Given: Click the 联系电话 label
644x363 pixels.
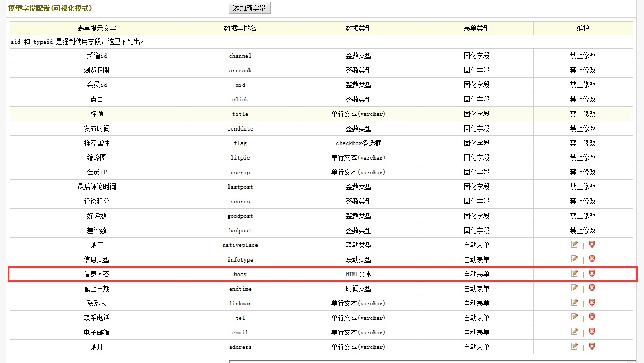Looking at the screenshot, I should (97, 318).
